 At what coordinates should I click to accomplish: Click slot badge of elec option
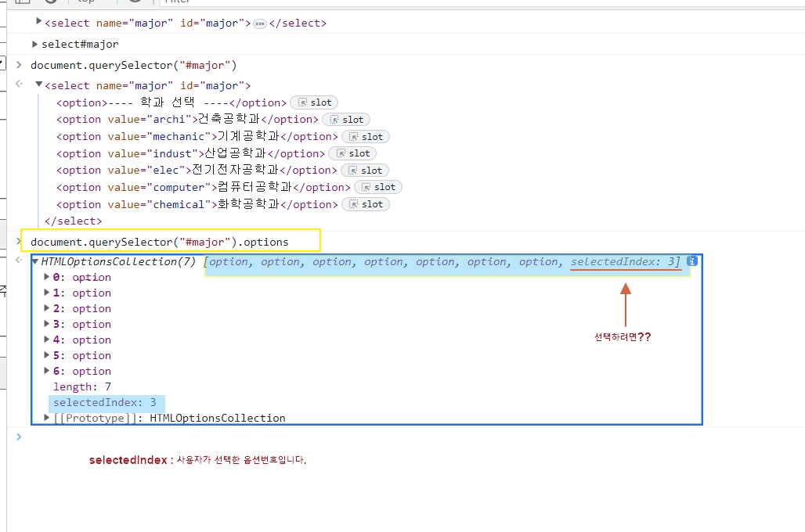(x=365, y=171)
